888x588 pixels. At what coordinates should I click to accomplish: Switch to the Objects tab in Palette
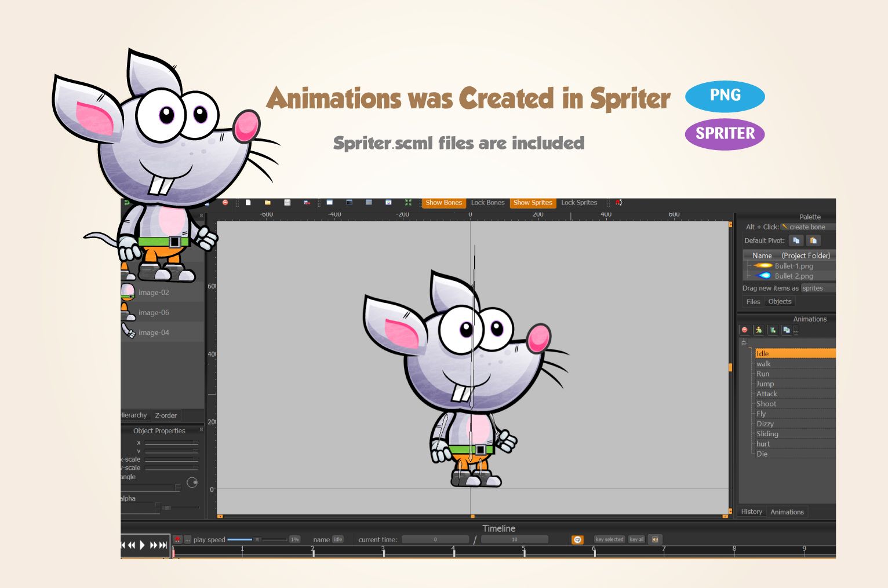pyautogui.click(x=780, y=302)
